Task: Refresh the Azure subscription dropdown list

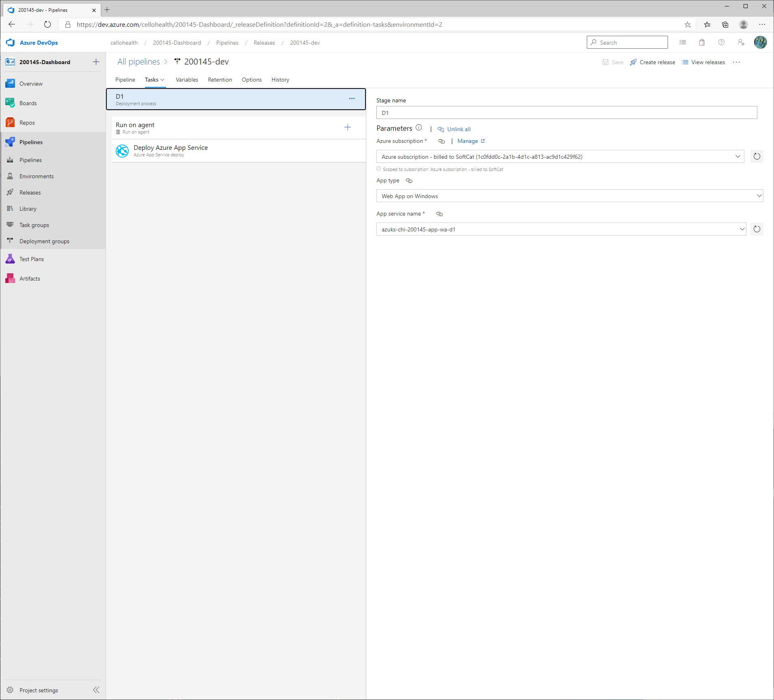Action: pos(757,156)
